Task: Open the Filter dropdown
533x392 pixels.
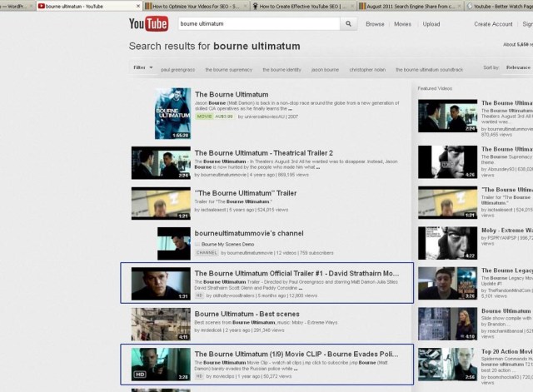Action: [142, 67]
